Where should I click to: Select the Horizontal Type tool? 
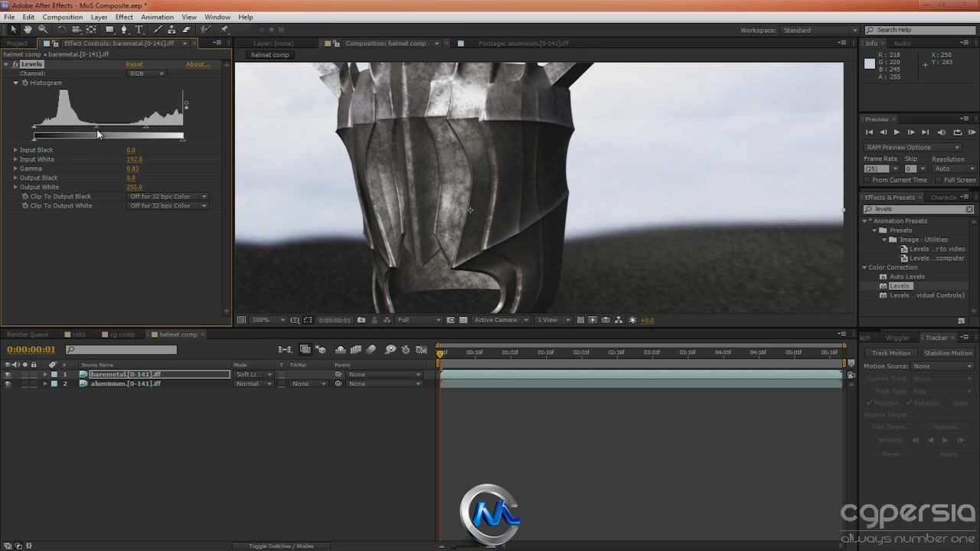(x=139, y=30)
